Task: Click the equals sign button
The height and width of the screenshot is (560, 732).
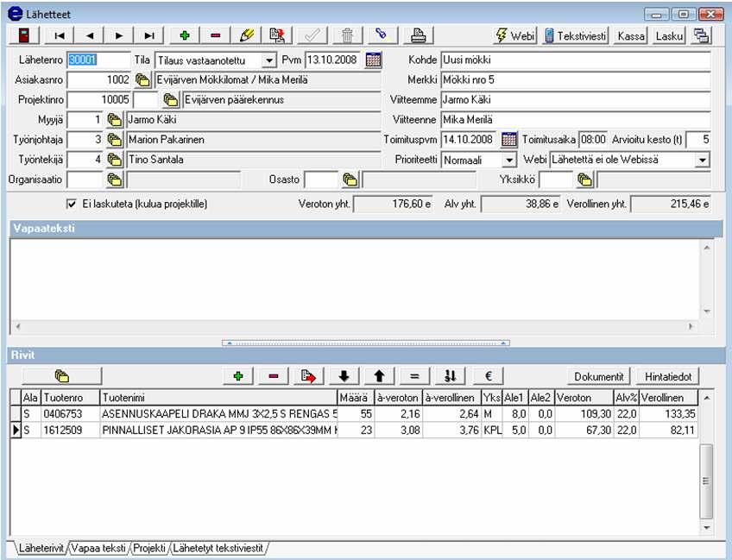Action: tap(414, 376)
